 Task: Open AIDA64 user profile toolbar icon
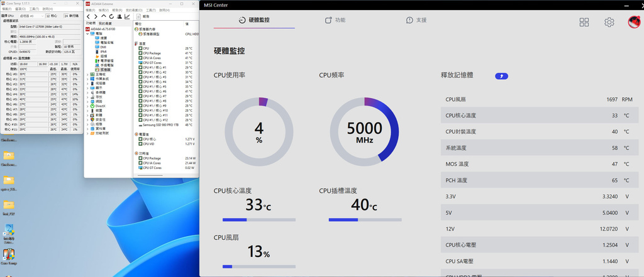coord(119,16)
